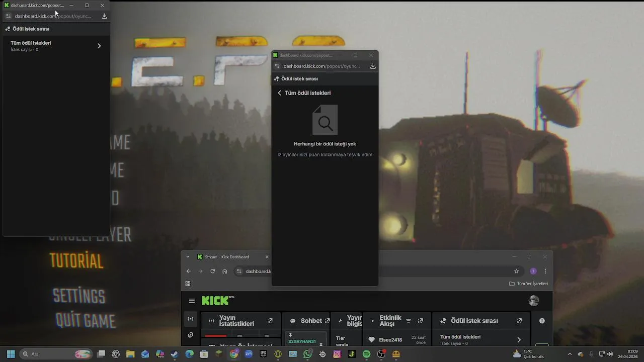Open Windows Start menu
Image resolution: width=644 pixels, height=362 pixels.
tap(11, 354)
